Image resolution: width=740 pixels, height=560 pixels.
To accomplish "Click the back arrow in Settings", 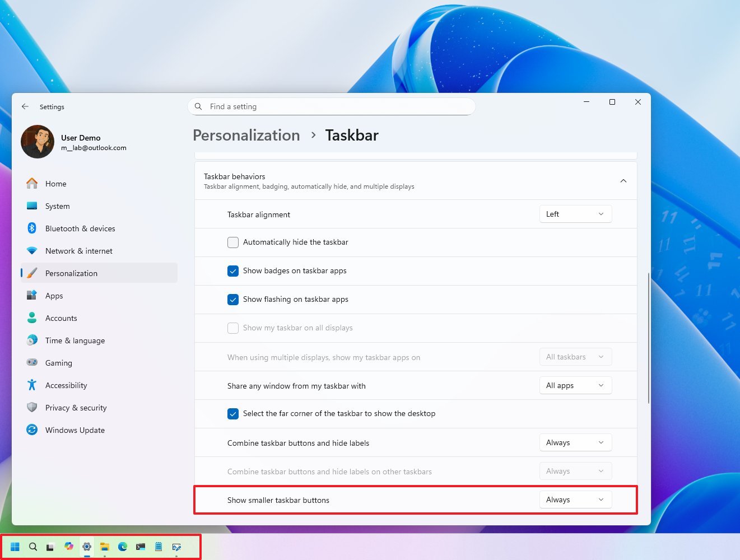I will (25, 106).
